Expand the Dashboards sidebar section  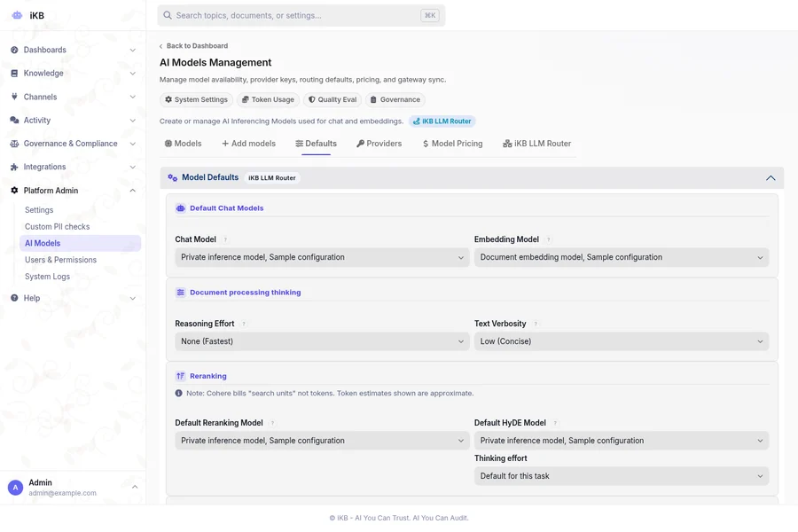(x=132, y=50)
